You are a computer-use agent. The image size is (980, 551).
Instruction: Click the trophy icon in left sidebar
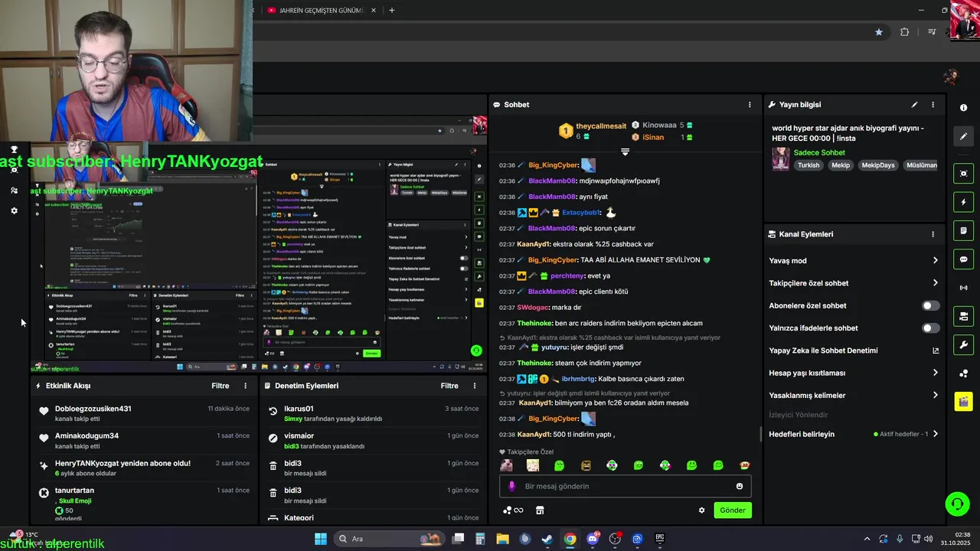pyautogui.click(x=14, y=150)
